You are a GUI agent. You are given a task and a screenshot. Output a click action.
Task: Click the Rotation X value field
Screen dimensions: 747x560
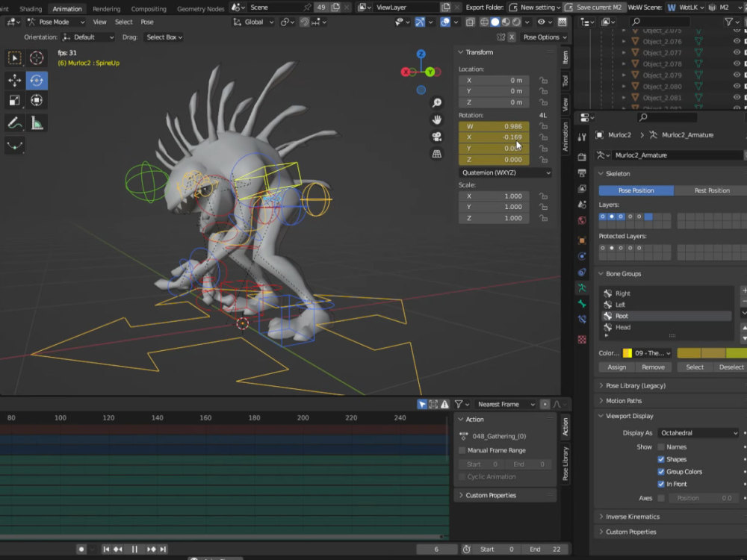click(494, 137)
